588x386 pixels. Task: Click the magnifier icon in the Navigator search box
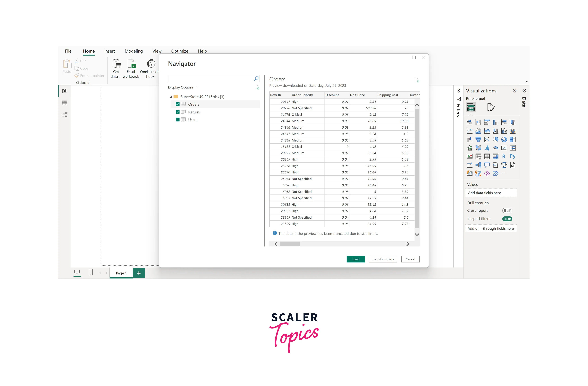tap(256, 78)
